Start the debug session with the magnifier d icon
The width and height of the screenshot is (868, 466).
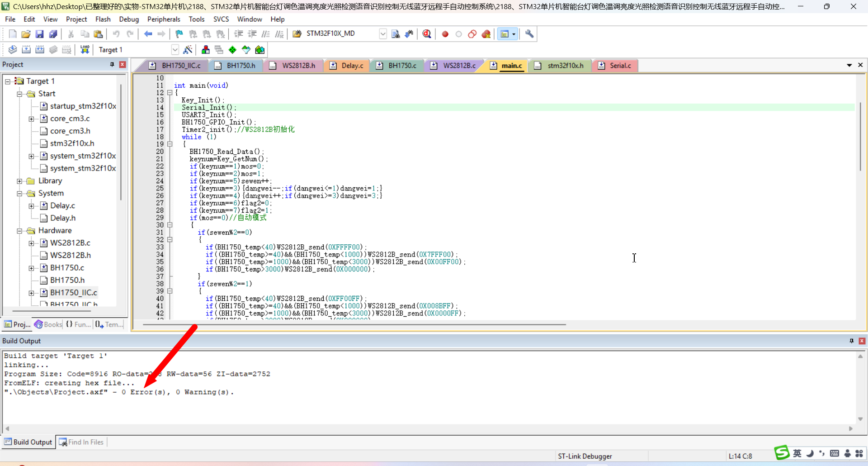427,34
